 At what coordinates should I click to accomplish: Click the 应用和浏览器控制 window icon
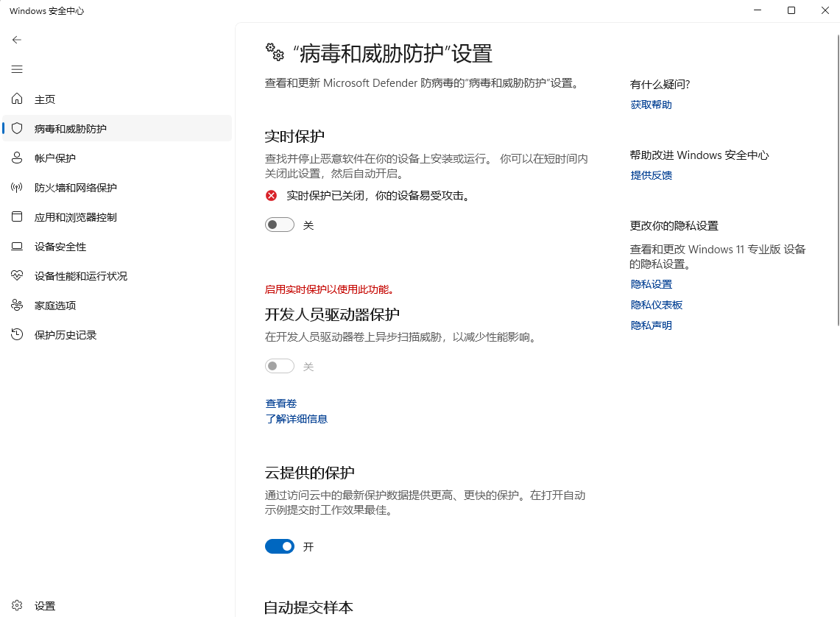[18, 217]
